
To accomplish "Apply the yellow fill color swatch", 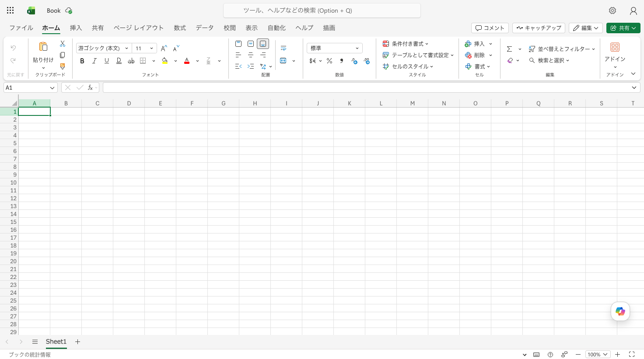I will (x=165, y=61).
